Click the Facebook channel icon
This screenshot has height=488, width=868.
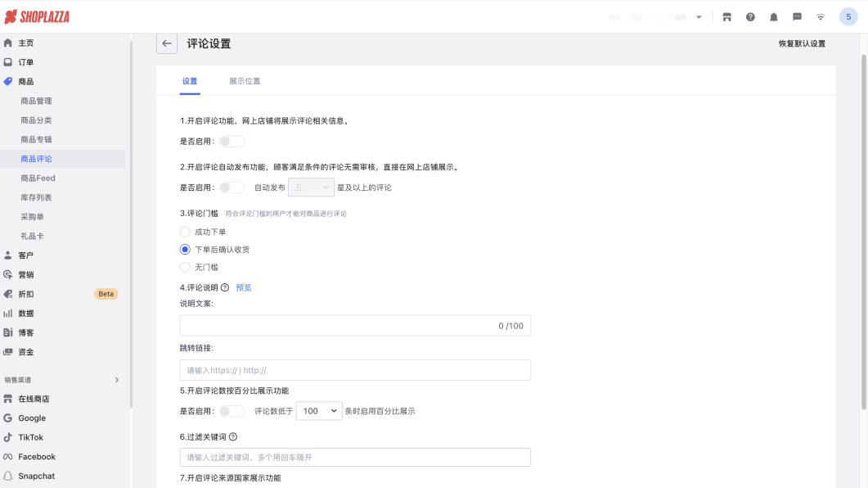click(x=11, y=456)
